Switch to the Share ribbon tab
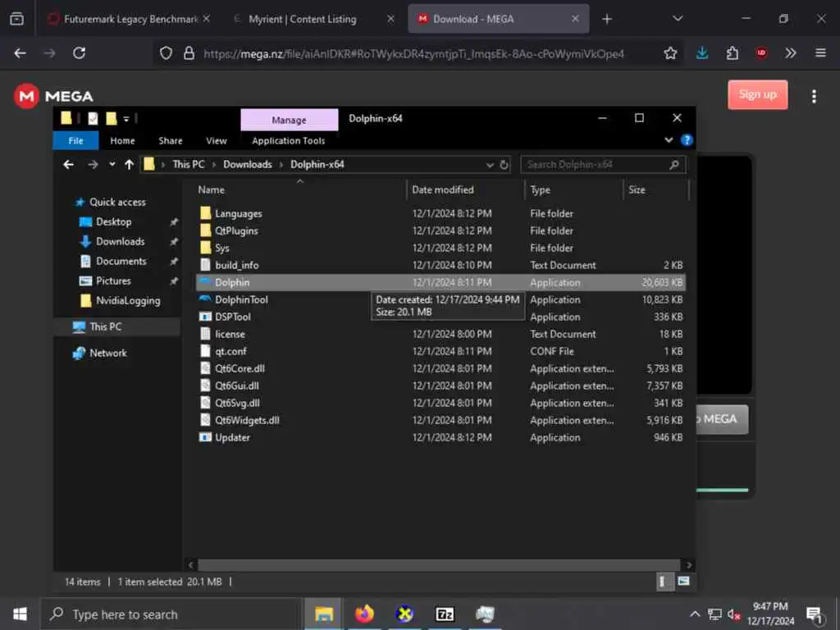840x630 pixels. (171, 141)
